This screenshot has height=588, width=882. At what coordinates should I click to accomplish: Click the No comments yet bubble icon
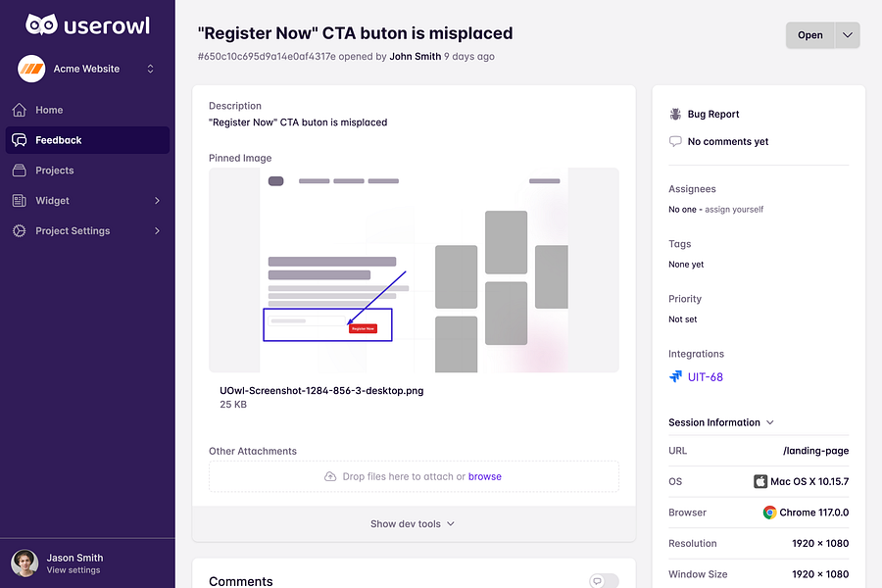[675, 141]
